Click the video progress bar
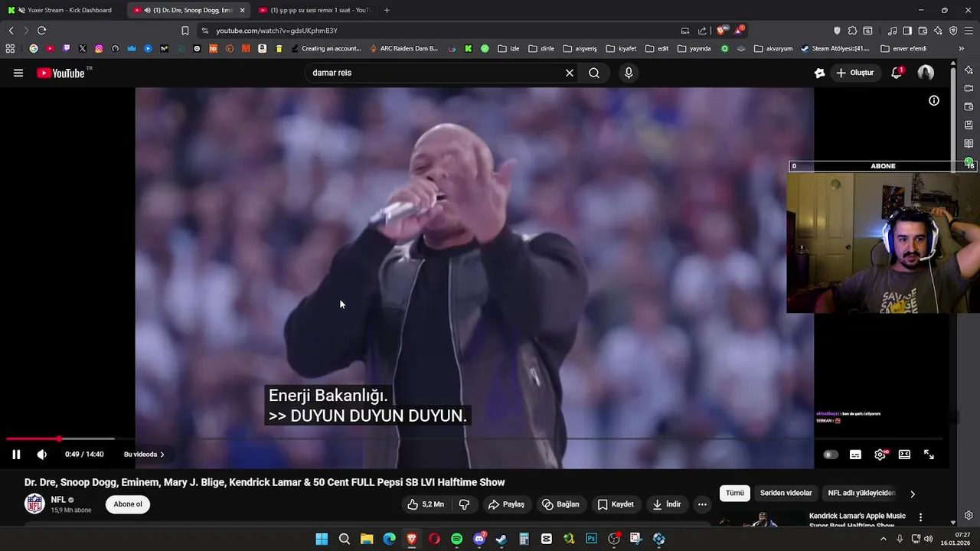Image resolution: width=980 pixels, height=551 pixels. [x=475, y=439]
